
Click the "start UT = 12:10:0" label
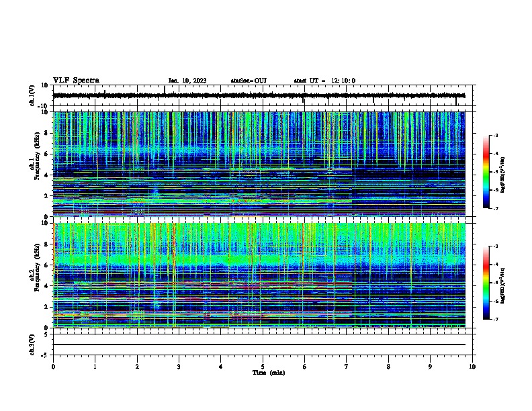pos(324,81)
